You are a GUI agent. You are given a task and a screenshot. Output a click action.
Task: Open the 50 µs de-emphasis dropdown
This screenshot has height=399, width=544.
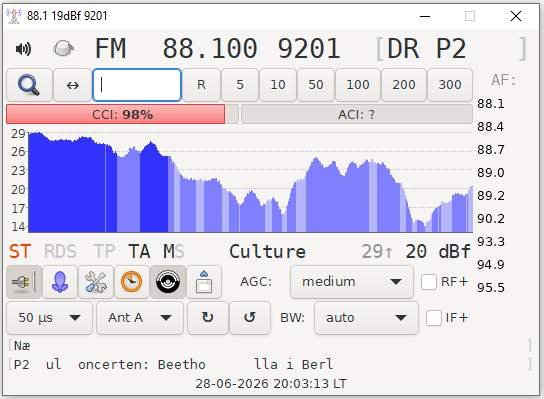(x=50, y=317)
